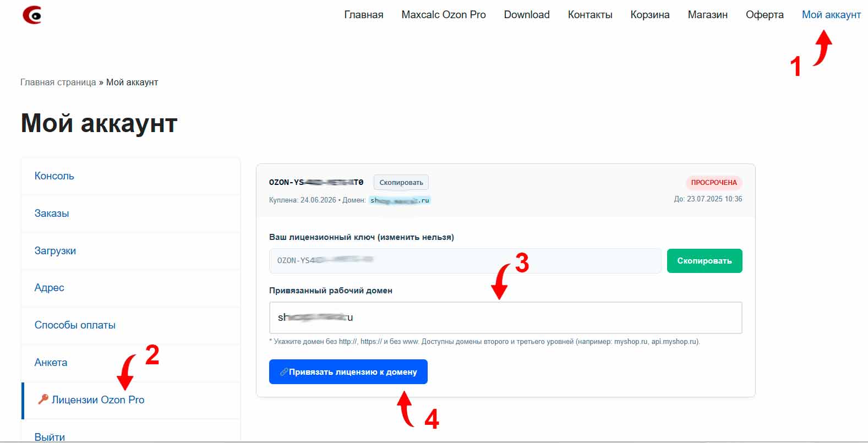Focus the Привязанный рабочий домен input field
Viewport: 868px width, 443px height.
506,318
